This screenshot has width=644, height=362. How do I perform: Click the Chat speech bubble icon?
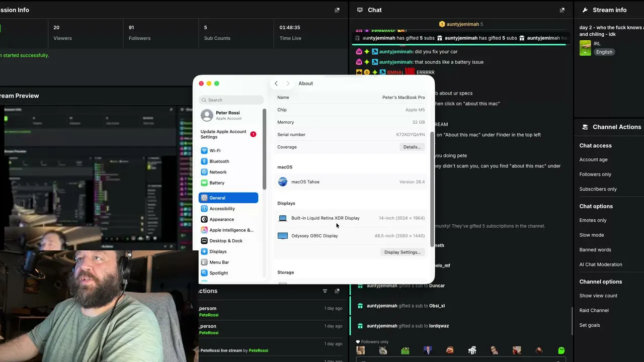[360, 10]
